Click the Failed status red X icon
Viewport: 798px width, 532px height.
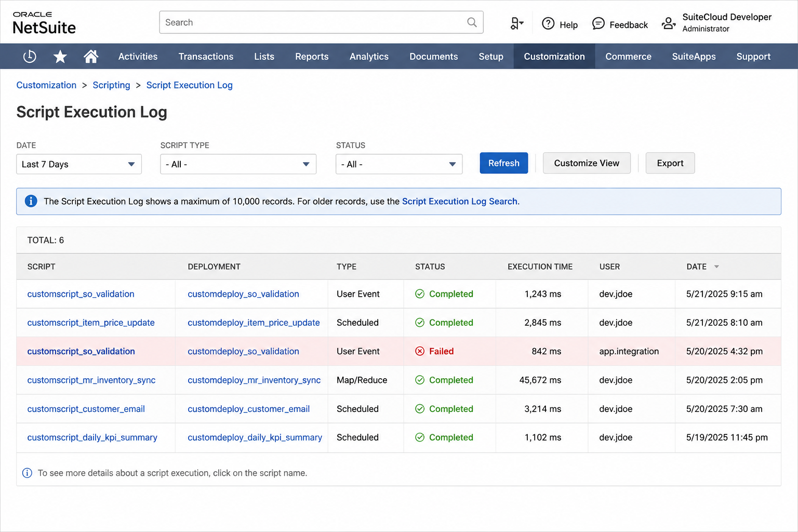(420, 351)
